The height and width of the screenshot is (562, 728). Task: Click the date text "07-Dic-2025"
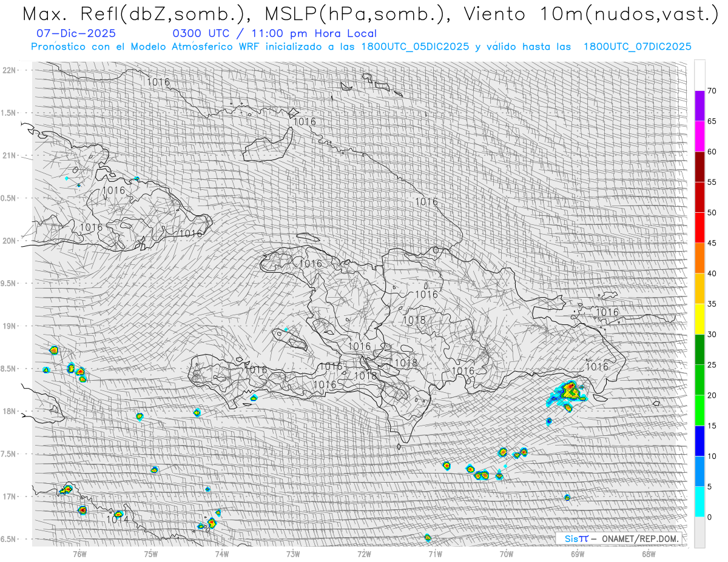pyautogui.click(x=76, y=34)
